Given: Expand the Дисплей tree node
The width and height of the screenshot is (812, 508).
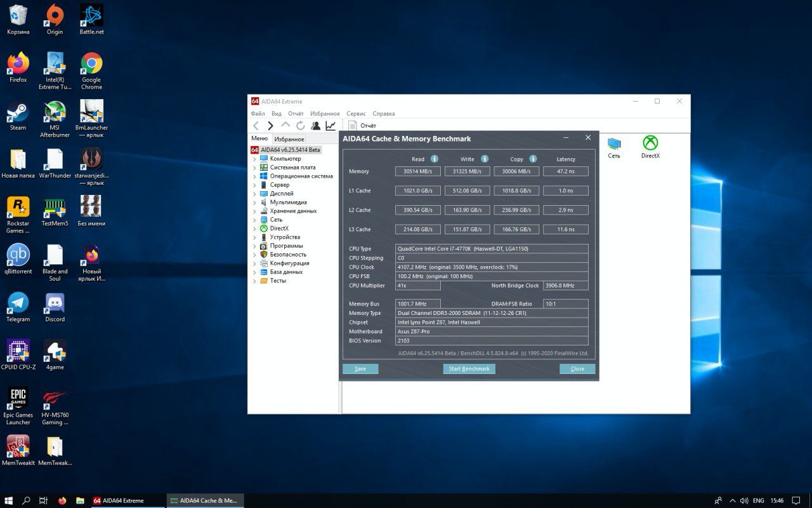Looking at the screenshot, I should (255, 194).
